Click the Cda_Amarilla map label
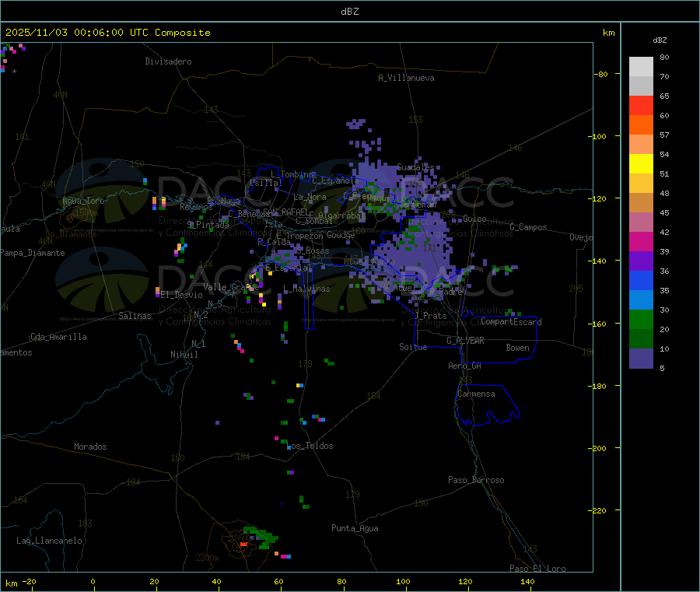The width and height of the screenshot is (700, 592). point(58,337)
